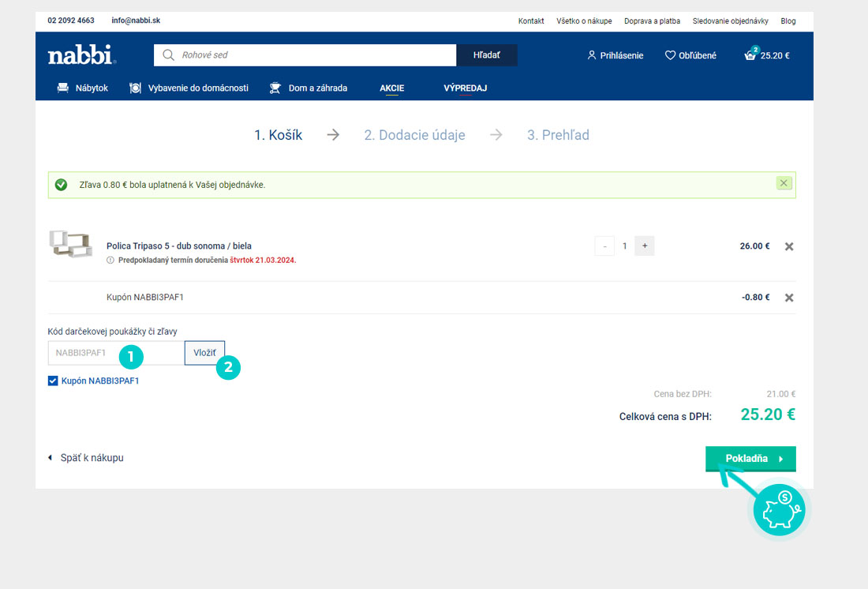Open Doprava a platba link
Screen dimensions: 868x589
[652, 21]
